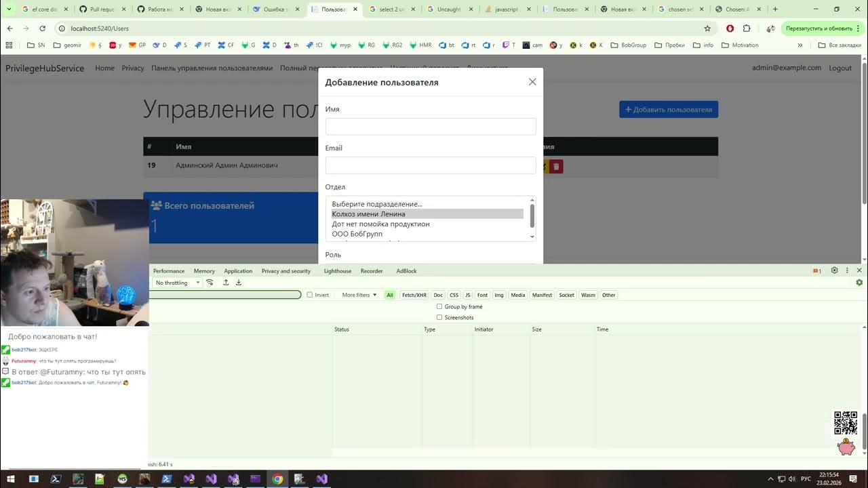This screenshot has height=488, width=868.
Task: Select Дот нет помойка продуктион option
Action: click(x=427, y=224)
